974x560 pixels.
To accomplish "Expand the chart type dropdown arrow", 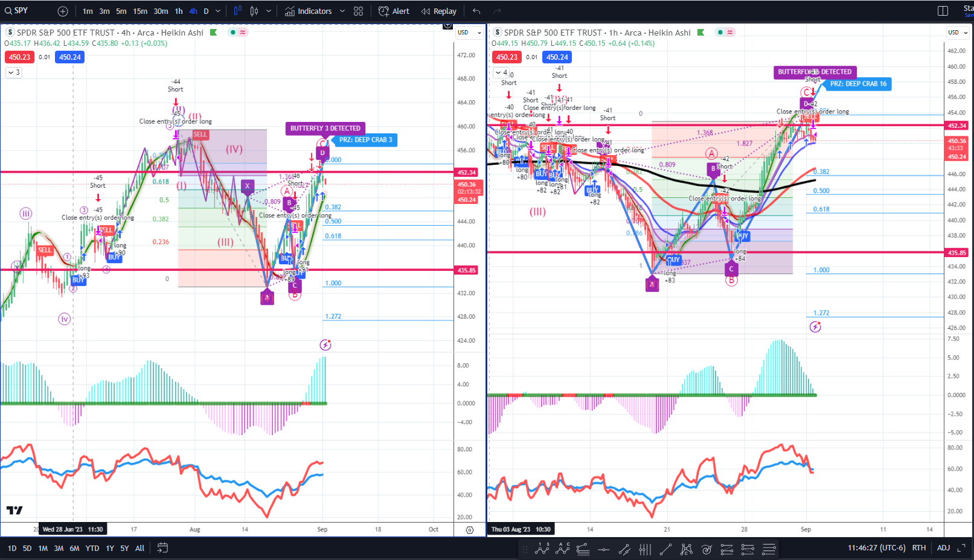I will click(x=268, y=11).
